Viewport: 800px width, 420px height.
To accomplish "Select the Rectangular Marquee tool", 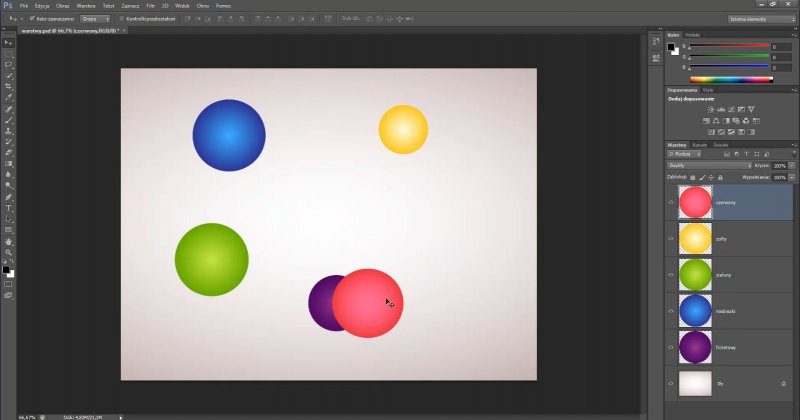I will [9, 54].
